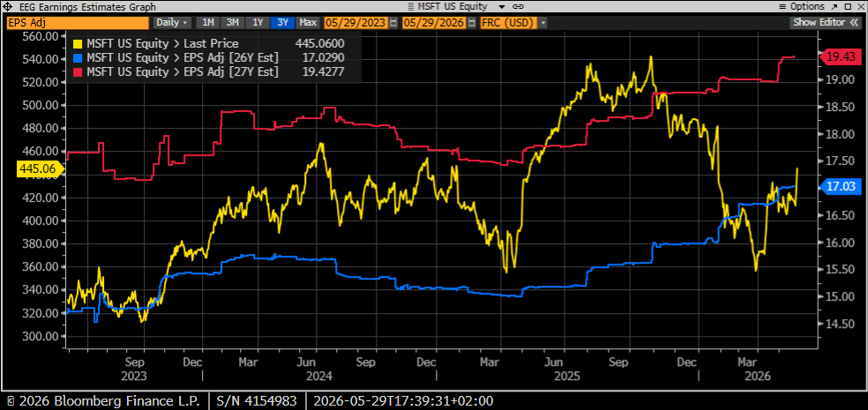
Task: Select the Max time range
Action: click(x=308, y=23)
